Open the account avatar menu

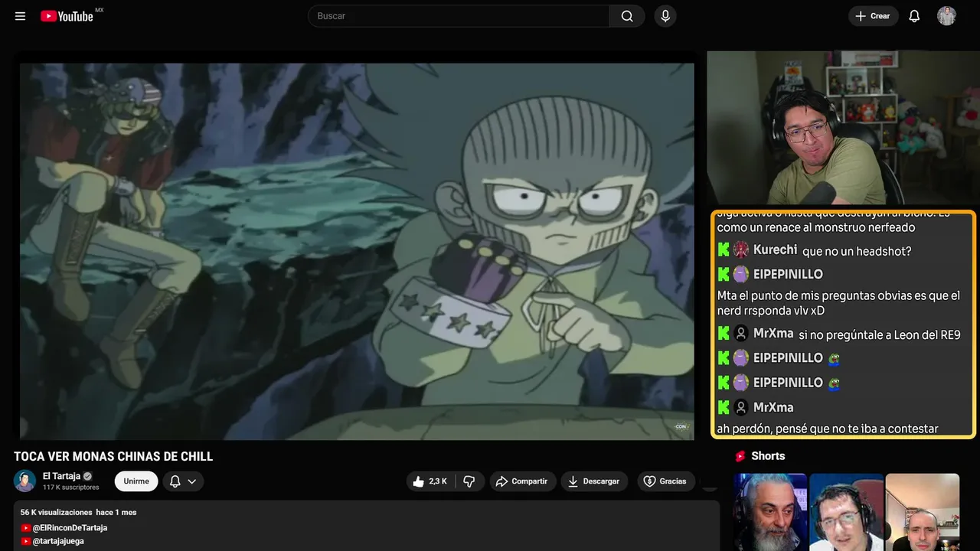click(946, 16)
